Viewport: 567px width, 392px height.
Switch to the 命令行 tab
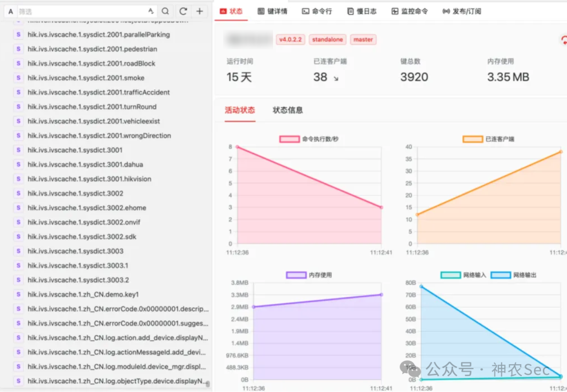pos(317,10)
